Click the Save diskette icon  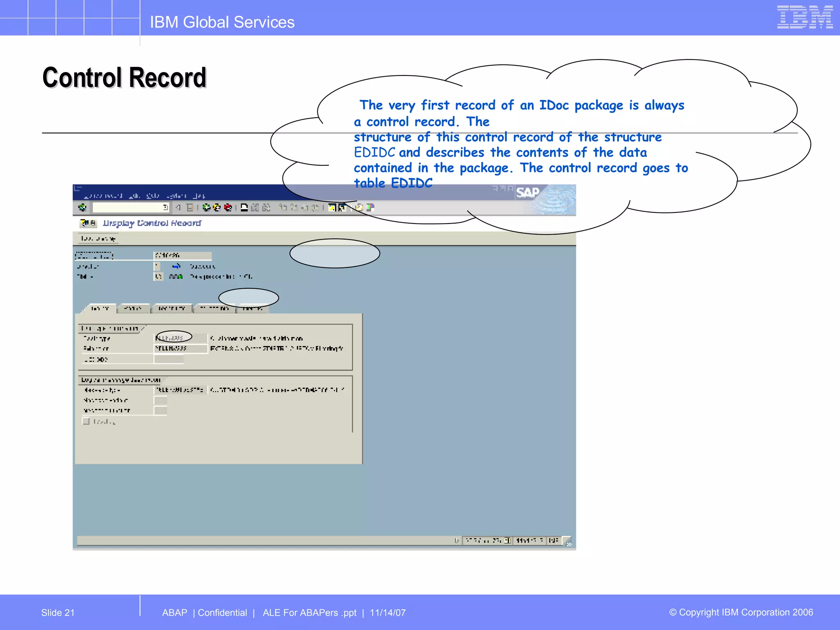189,208
